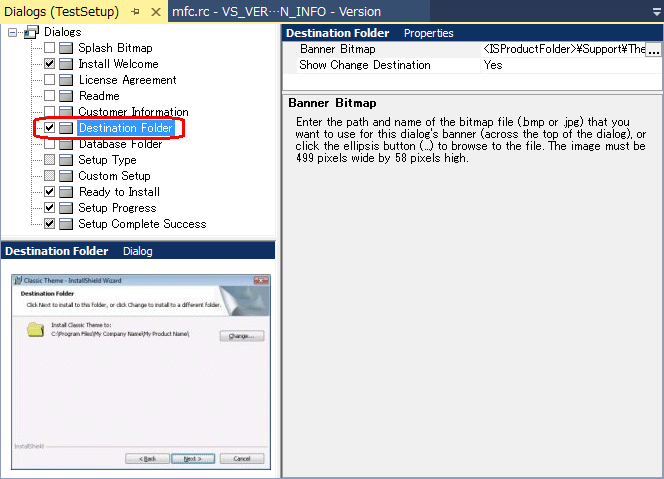
Task: Click the Setup Type dialog icon
Action: [x=66, y=160]
